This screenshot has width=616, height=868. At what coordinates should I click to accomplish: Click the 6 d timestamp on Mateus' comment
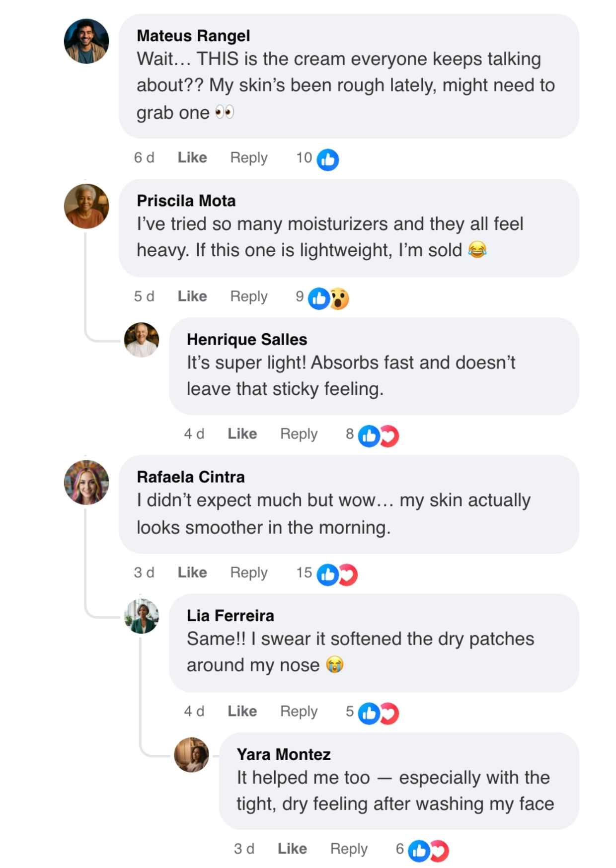click(x=144, y=158)
